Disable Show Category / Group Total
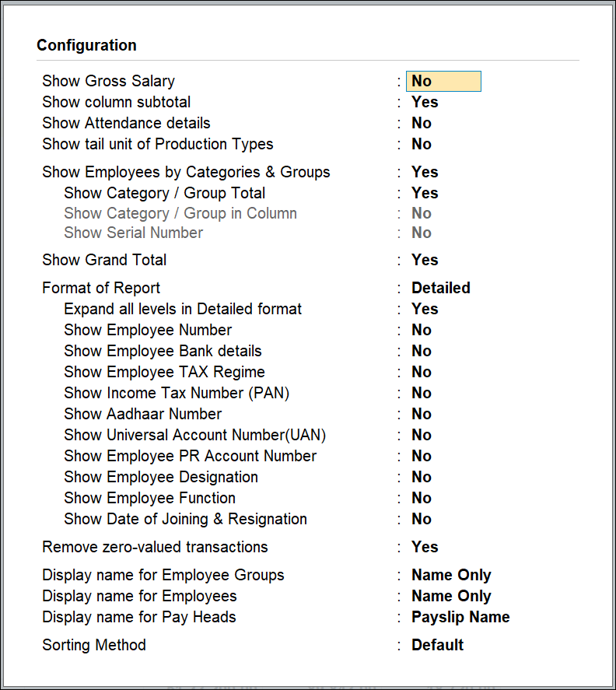The image size is (616, 690). tap(424, 193)
